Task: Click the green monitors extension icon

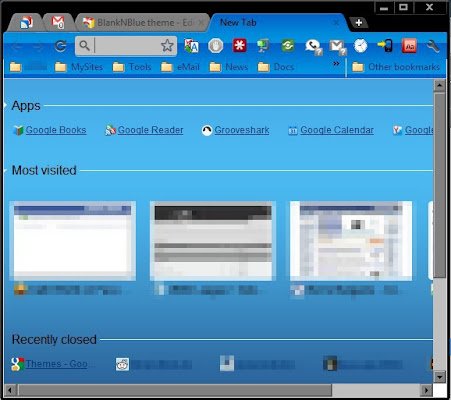Action: pos(263,46)
